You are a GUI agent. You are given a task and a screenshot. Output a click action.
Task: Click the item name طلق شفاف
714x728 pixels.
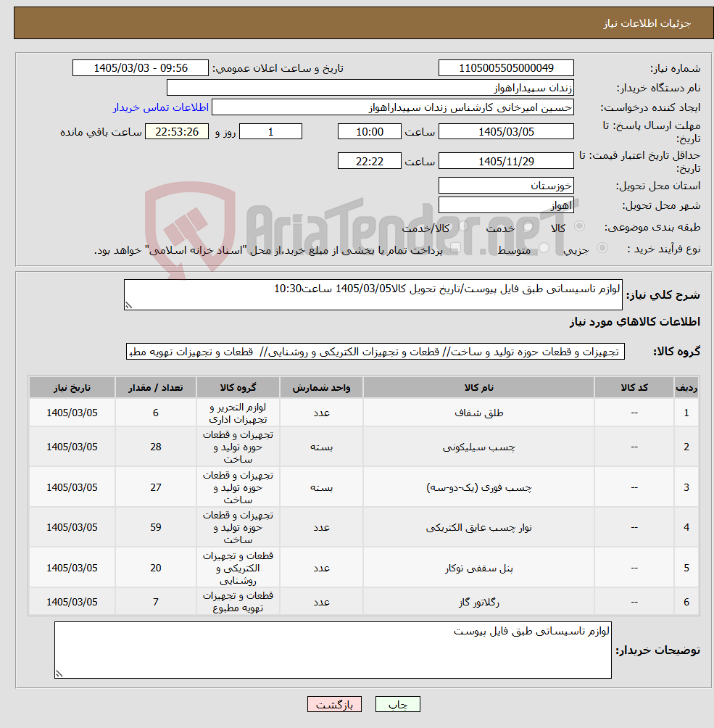478,413
